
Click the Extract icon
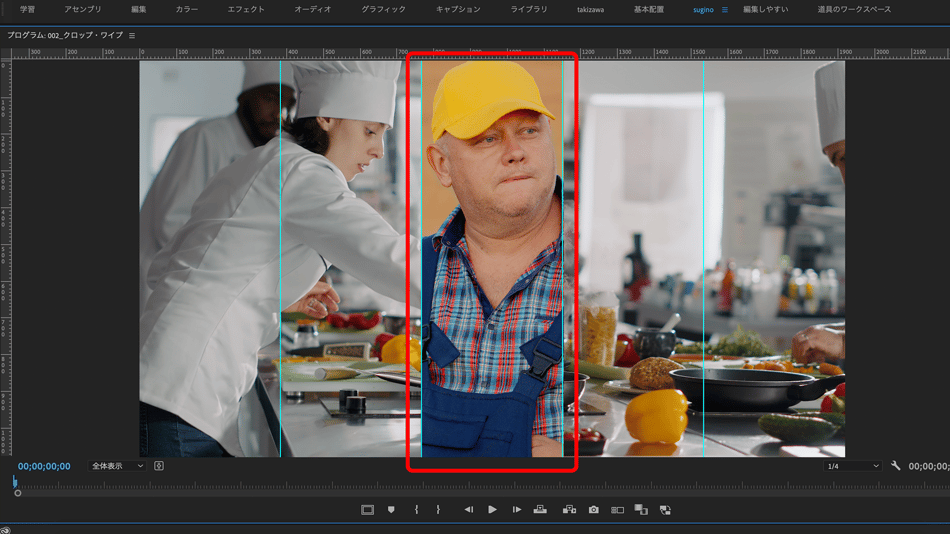[569, 510]
